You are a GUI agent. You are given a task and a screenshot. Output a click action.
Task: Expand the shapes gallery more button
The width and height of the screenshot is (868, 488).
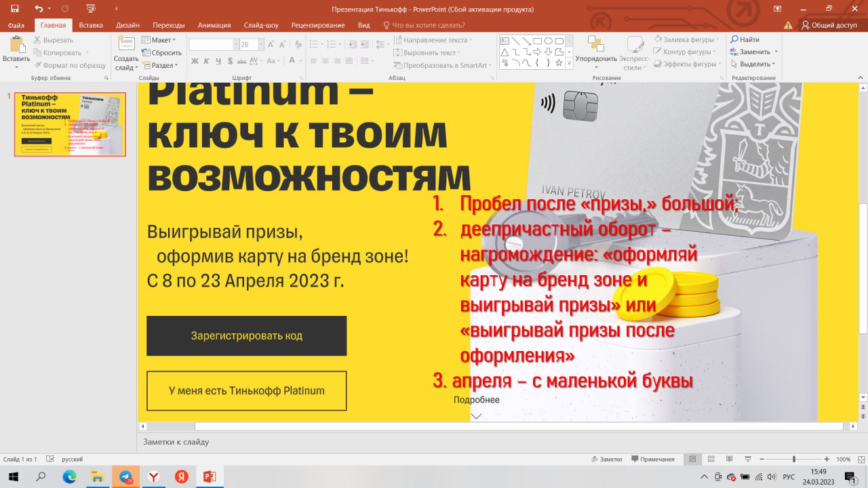tap(569, 63)
